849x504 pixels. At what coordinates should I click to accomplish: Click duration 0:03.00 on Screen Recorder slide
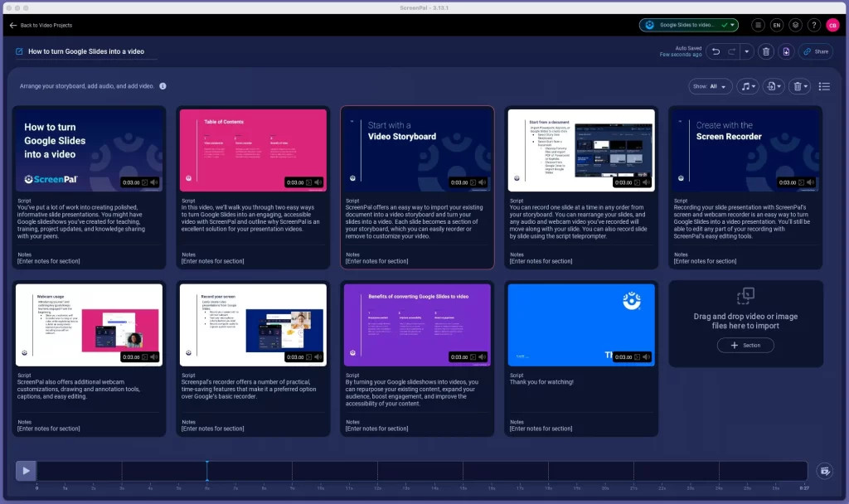click(788, 182)
